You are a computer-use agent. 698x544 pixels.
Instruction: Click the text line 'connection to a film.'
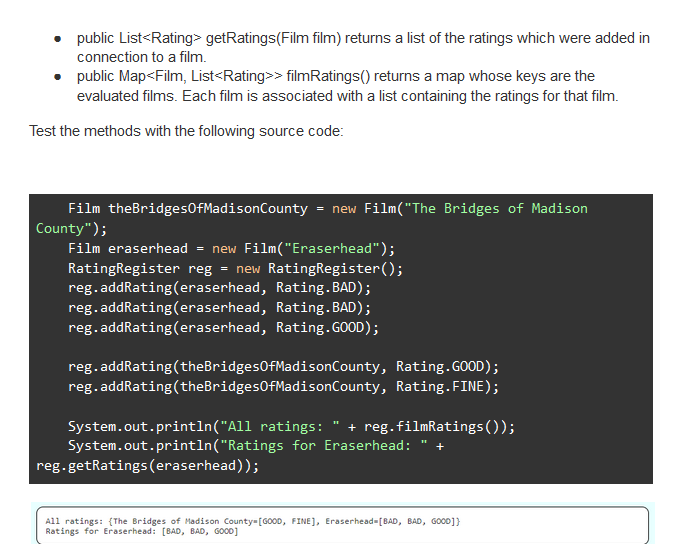tap(142, 57)
